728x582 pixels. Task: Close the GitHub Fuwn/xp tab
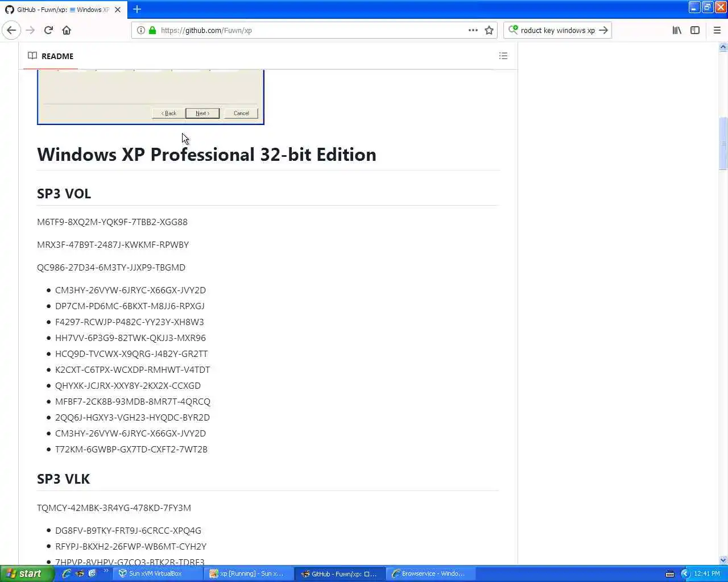[117, 10]
